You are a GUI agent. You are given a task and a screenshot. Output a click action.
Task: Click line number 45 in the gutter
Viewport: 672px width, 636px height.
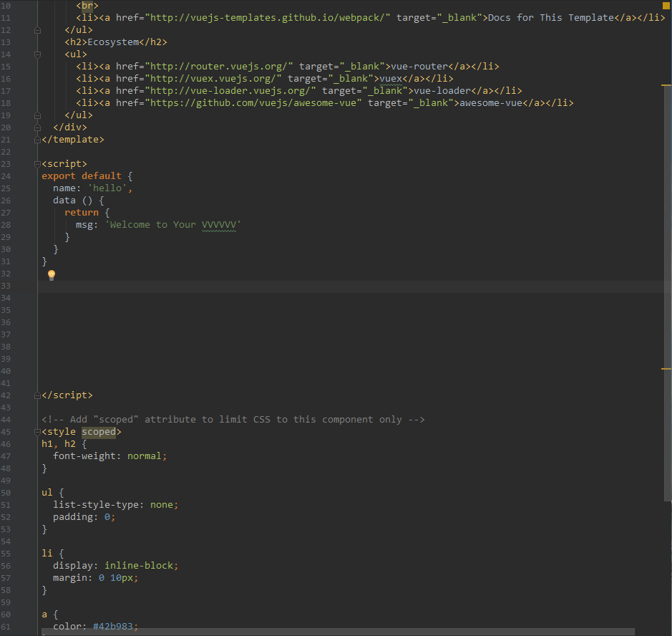click(6, 433)
